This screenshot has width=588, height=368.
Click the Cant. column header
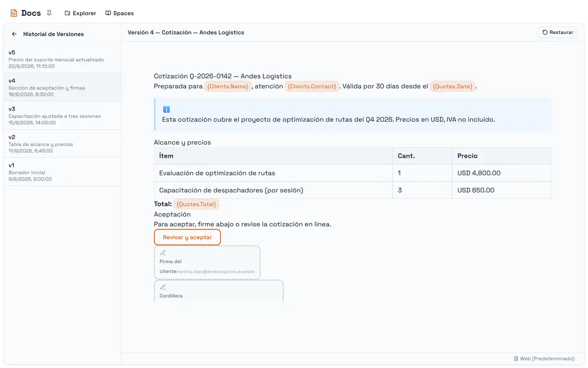[x=422, y=156]
